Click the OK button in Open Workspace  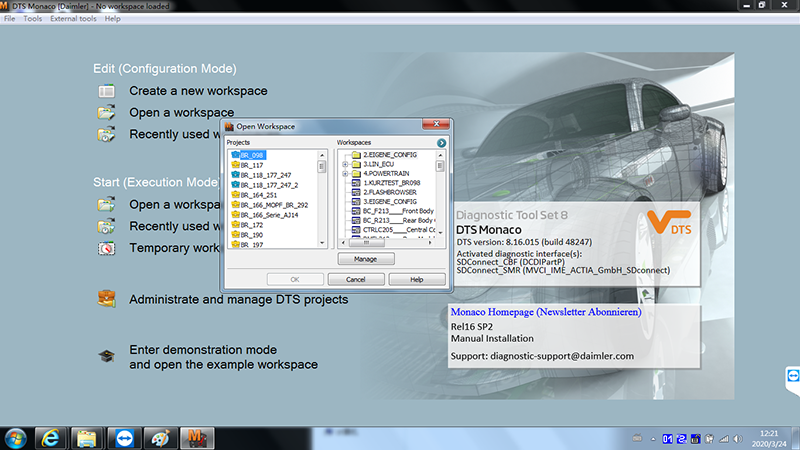[x=295, y=280]
